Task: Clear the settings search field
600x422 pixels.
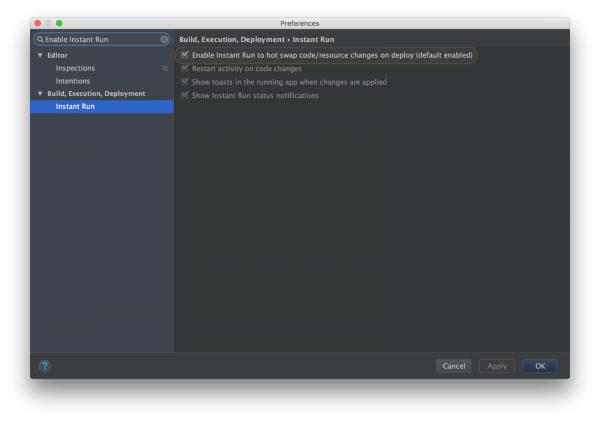Action: click(164, 39)
